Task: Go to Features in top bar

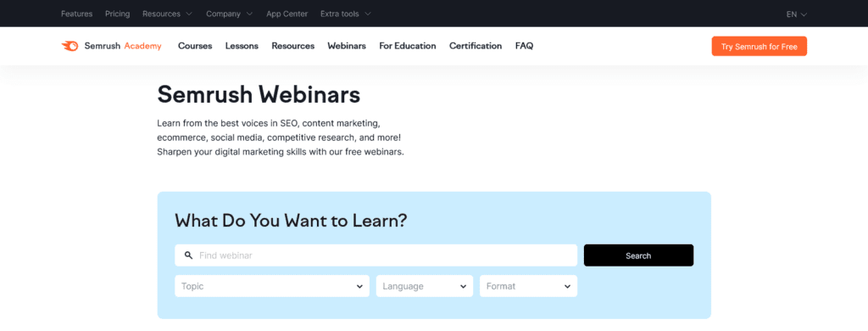Action: (x=77, y=14)
